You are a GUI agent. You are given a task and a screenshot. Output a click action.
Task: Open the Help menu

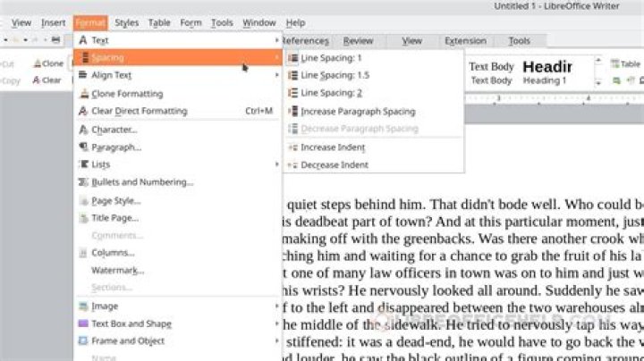(x=295, y=23)
